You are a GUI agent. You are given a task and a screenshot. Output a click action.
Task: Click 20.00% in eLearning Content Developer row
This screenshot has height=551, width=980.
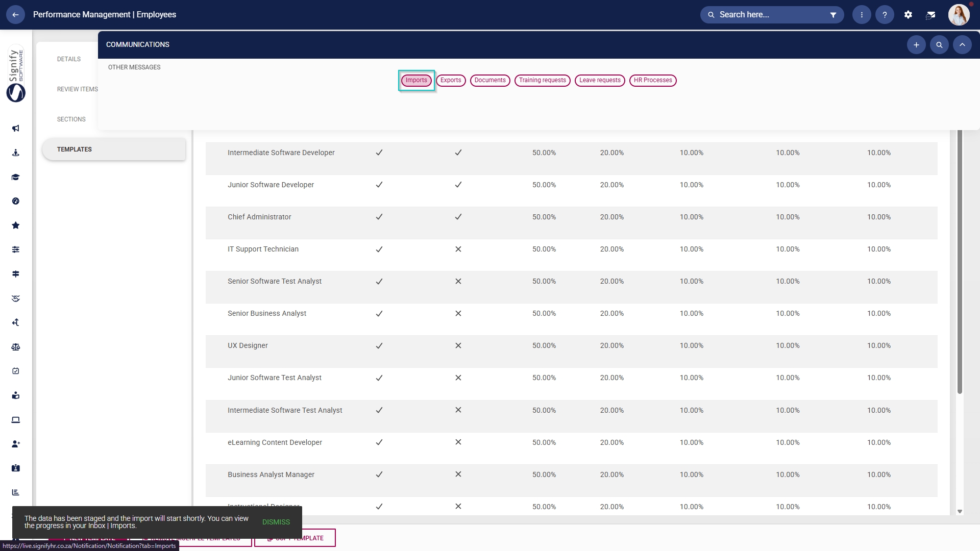click(x=612, y=442)
